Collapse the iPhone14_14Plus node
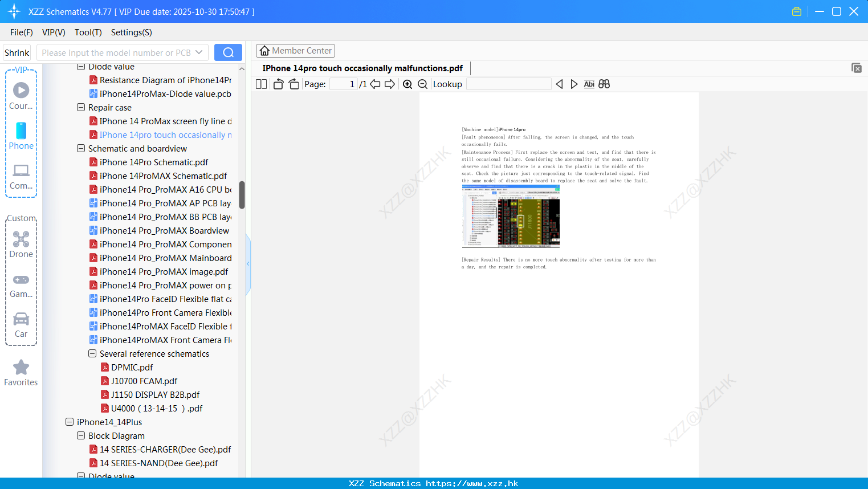This screenshot has height=489, width=868. [x=70, y=422]
